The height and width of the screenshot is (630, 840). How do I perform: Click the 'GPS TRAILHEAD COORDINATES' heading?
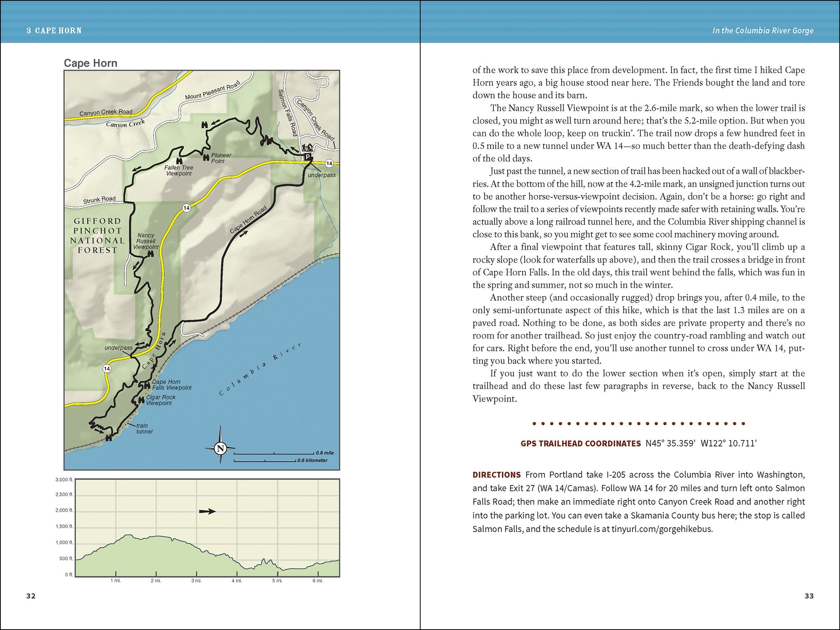coord(580,443)
